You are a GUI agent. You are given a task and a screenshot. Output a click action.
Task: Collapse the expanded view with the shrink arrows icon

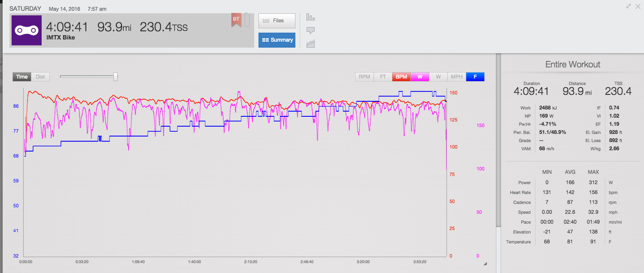coord(629,6)
